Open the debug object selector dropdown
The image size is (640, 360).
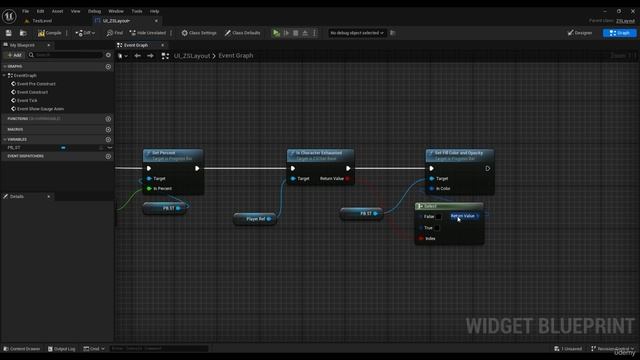tap(357, 33)
